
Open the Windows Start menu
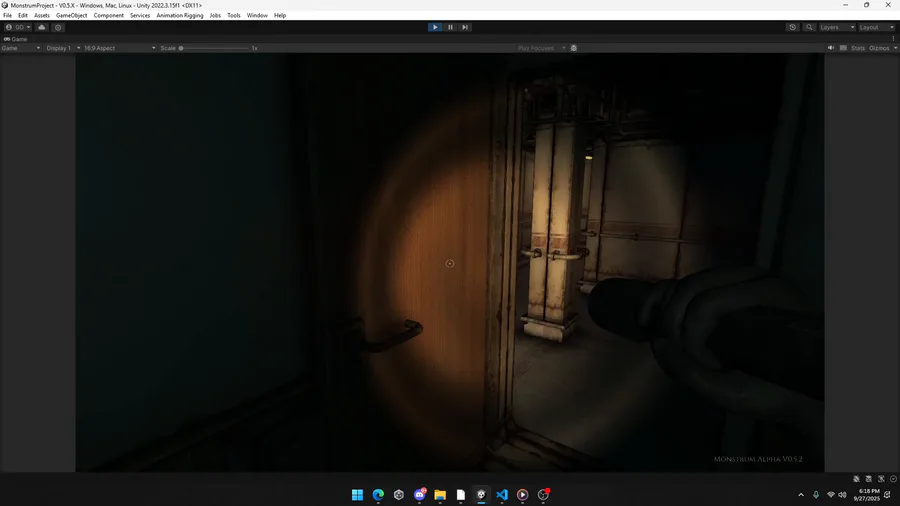(357, 495)
